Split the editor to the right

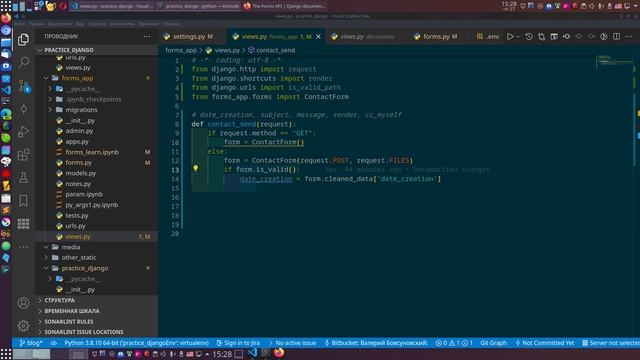click(x=616, y=36)
